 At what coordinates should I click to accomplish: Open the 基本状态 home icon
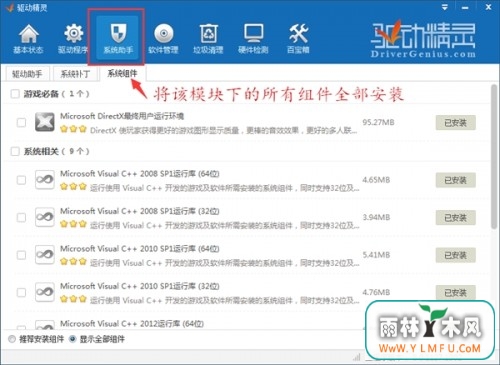tap(28, 38)
